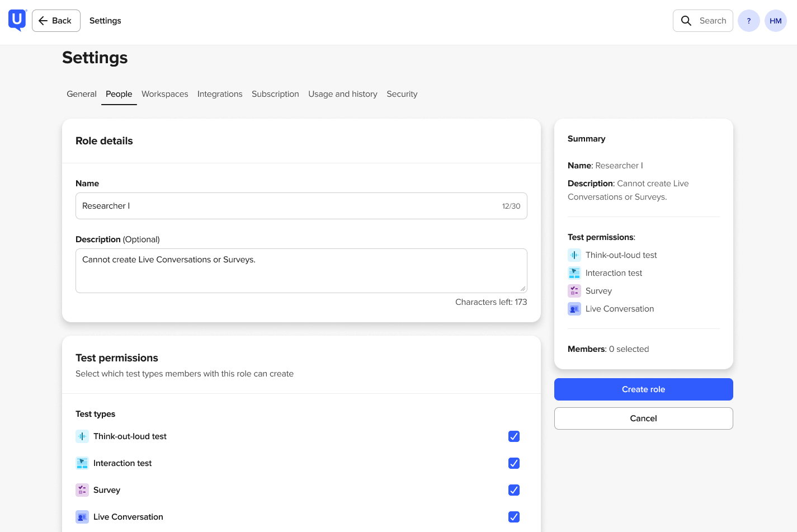Go to the Subscription tab
The height and width of the screenshot is (532, 797).
pos(275,94)
